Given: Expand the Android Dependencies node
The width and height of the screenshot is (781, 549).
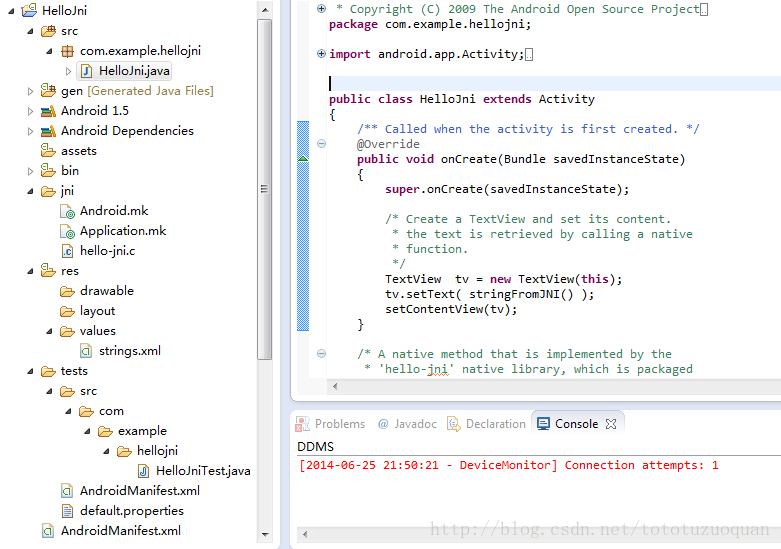Looking at the screenshot, I should [x=30, y=131].
